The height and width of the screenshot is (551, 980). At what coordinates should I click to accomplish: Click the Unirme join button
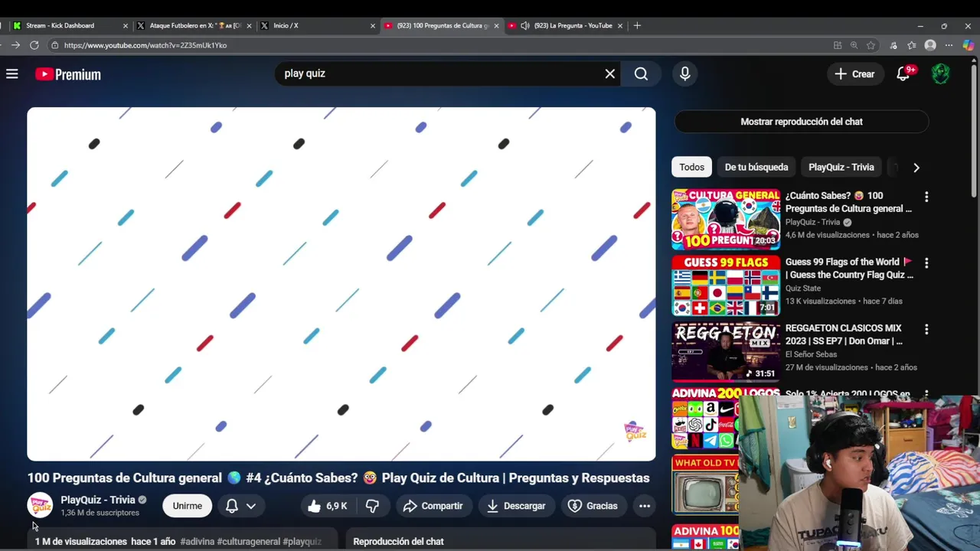tap(188, 506)
